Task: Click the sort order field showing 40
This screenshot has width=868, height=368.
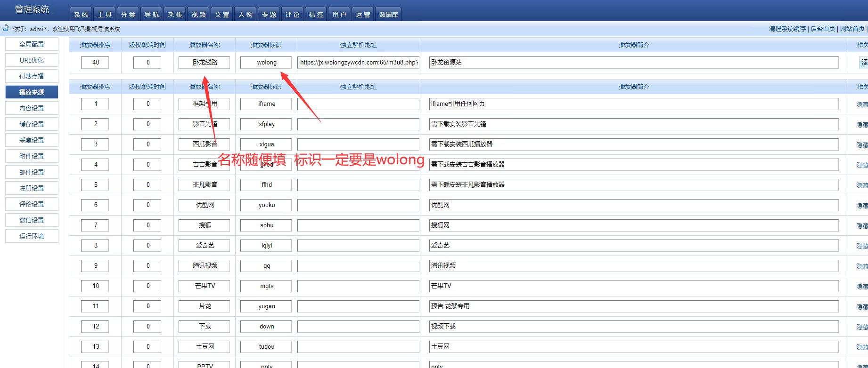Action: coord(95,63)
